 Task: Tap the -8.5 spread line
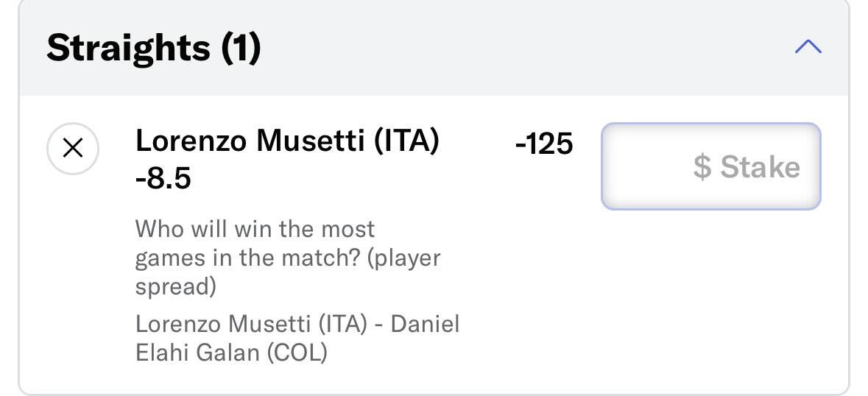point(163,178)
